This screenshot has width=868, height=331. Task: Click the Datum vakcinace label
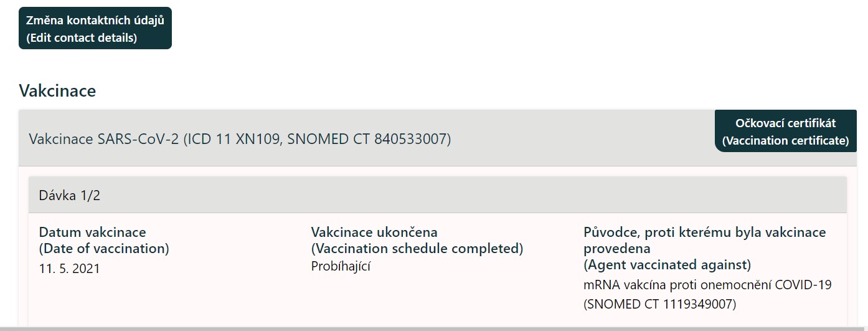coord(92,233)
